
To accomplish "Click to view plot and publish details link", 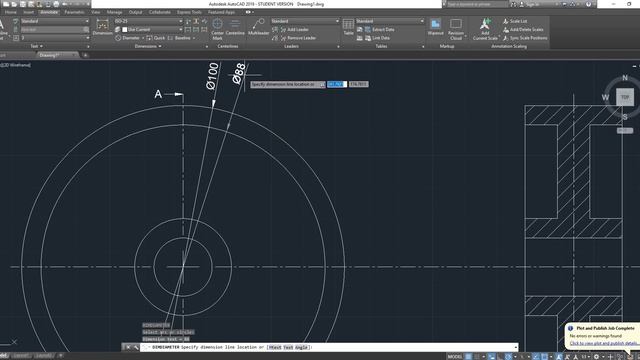I will point(603,343).
